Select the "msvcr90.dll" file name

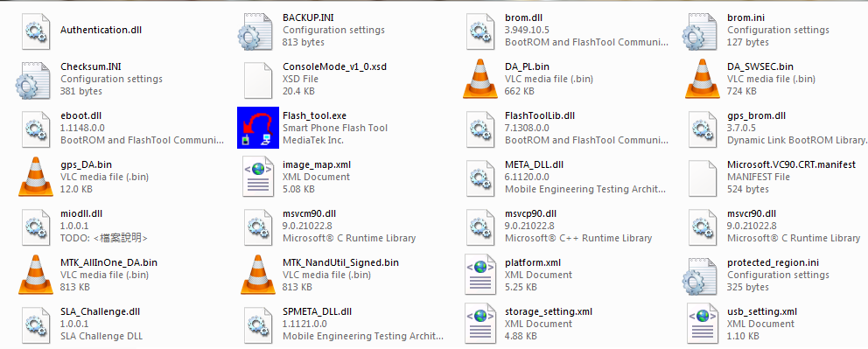click(752, 213)
